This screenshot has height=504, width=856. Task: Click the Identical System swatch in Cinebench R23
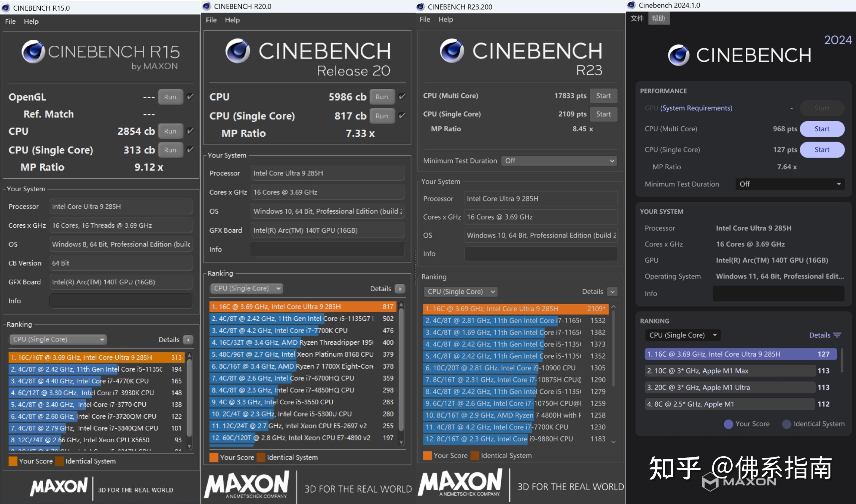pos(475,455)
